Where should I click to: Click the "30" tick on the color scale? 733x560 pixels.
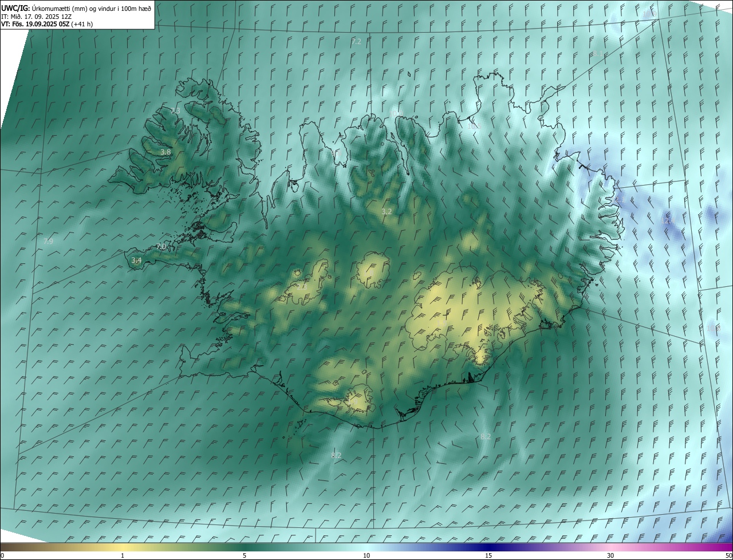(610, 555)
